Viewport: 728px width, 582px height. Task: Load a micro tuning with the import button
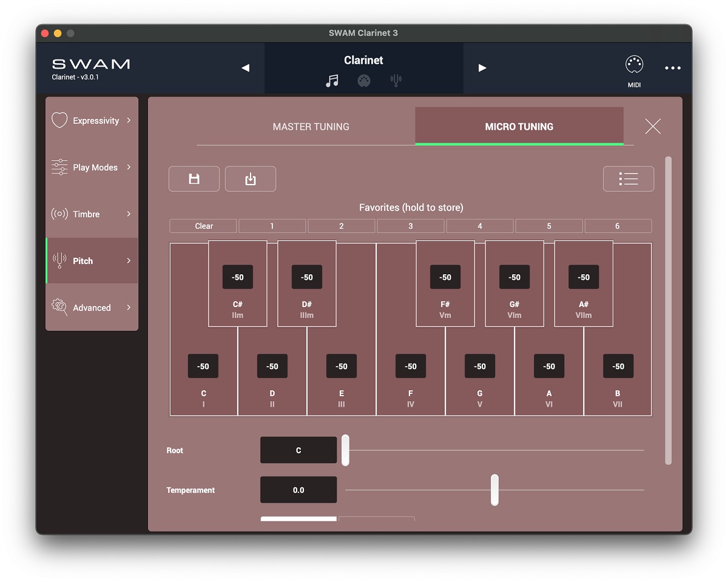pos(251,179)
